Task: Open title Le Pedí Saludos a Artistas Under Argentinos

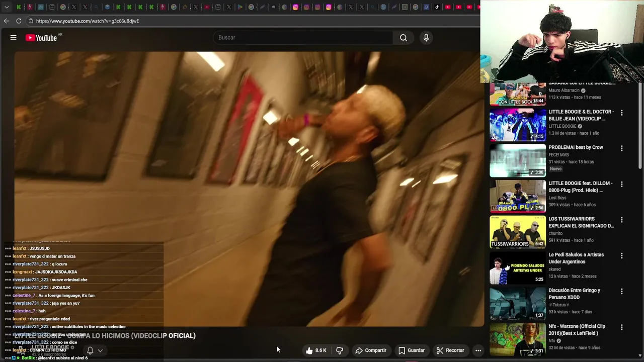Action: pyautogui.click(x=576, y=258)
